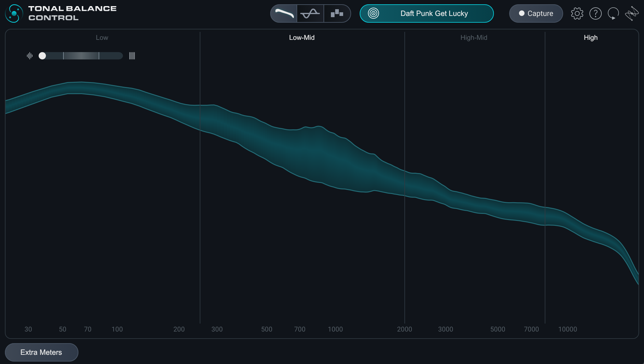Image resolution: width=644 pixels, height=364 pixels.
Task: Click the circular reset arrow icon
Action: [613, 13]
